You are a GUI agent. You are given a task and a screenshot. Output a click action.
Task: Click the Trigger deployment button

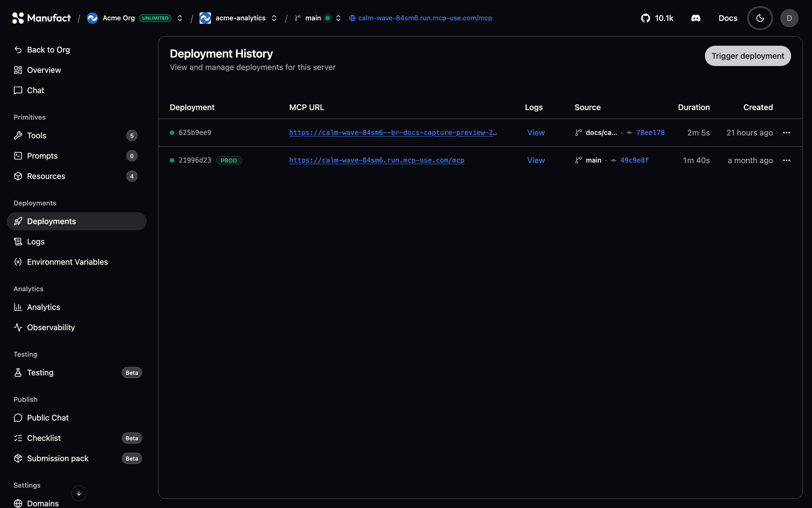[748, 56]
